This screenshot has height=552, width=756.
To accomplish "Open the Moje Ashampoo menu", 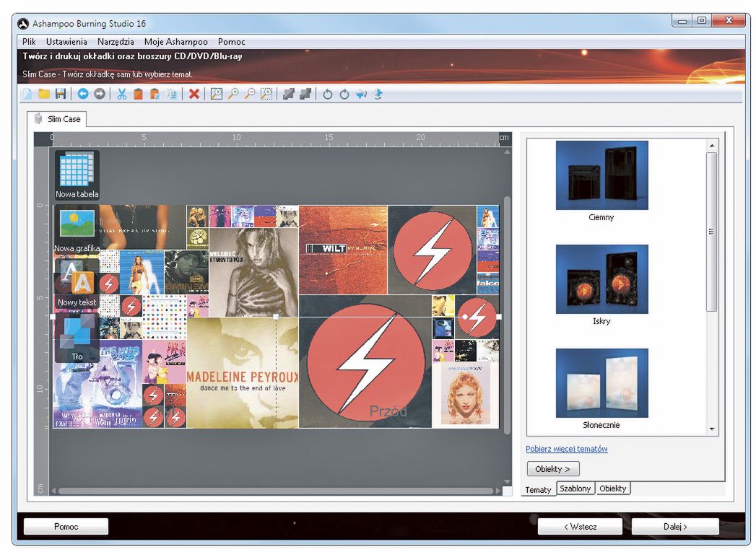I will (x=176, y=42).
